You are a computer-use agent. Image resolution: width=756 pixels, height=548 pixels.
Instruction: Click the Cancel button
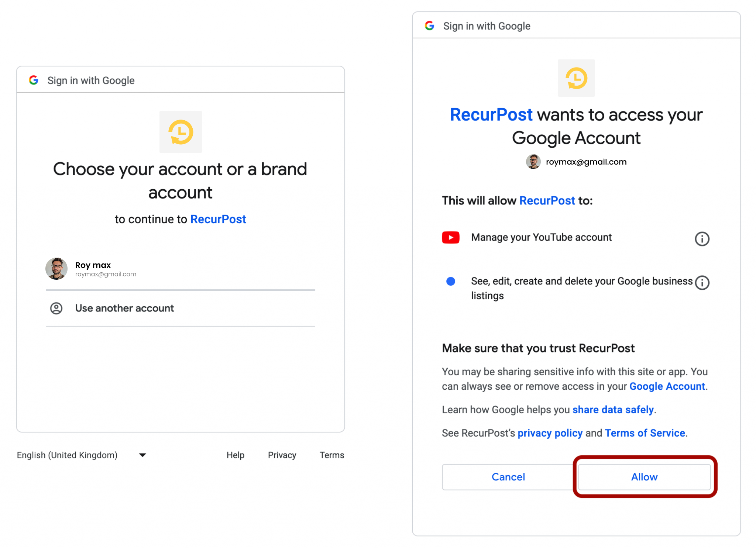click(508, 477)
